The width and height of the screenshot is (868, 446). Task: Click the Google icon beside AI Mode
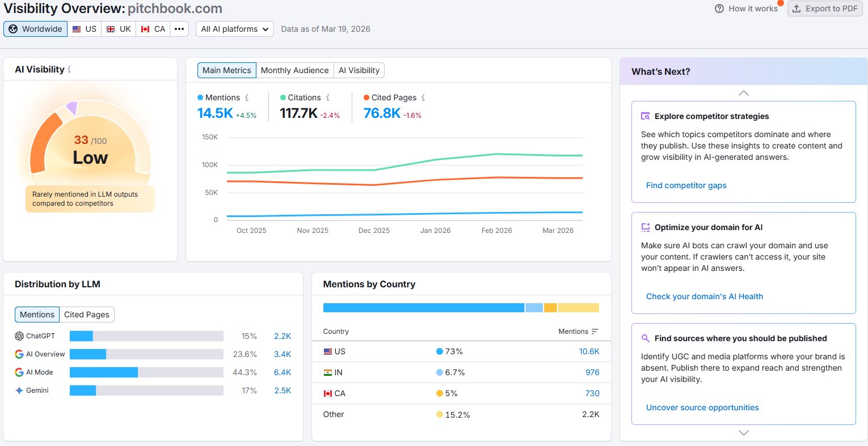pos(19,372)
